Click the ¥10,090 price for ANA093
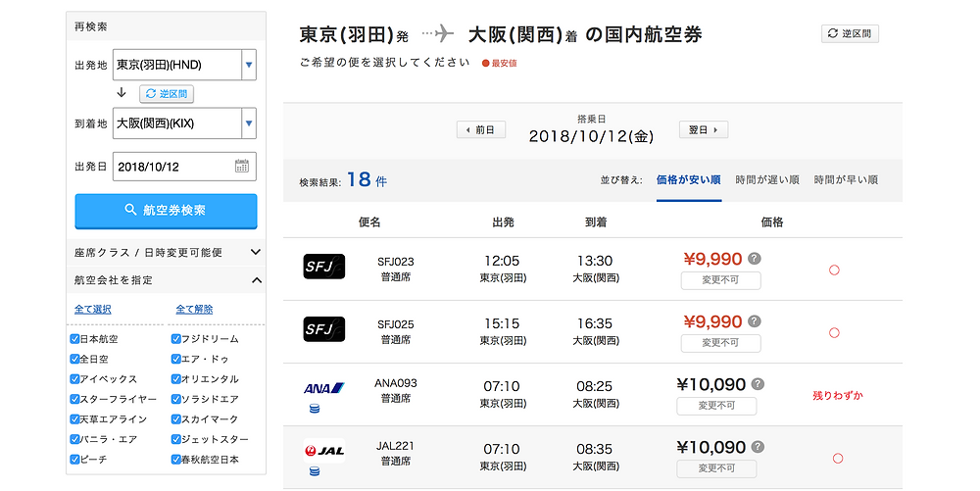The width and height of the screenshot is (980, 491). coord(711,385)
